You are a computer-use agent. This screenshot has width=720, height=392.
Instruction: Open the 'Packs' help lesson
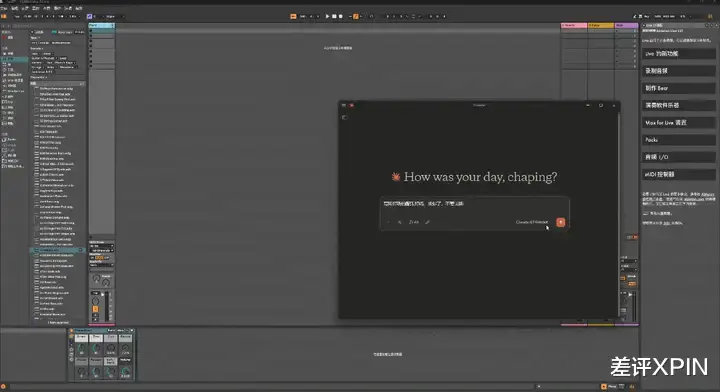pyautogui.click(x=678, y=140)
